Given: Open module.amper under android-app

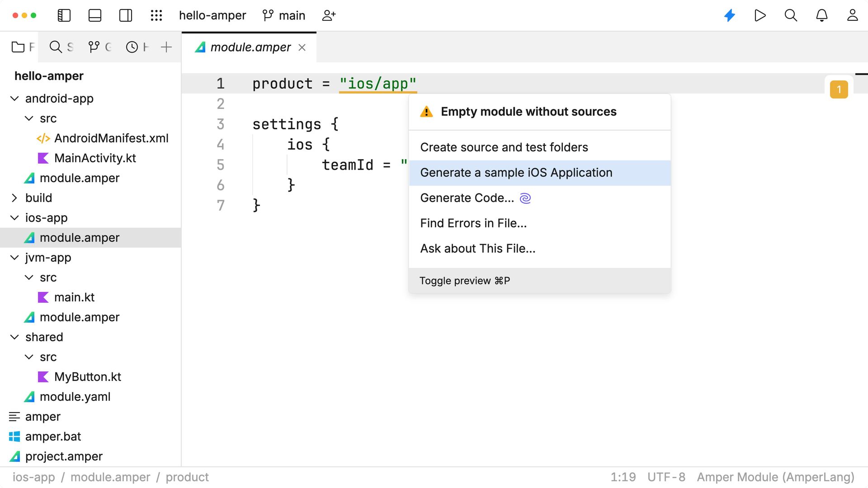Looking at the screenshot, I should [x=80, y=178].
